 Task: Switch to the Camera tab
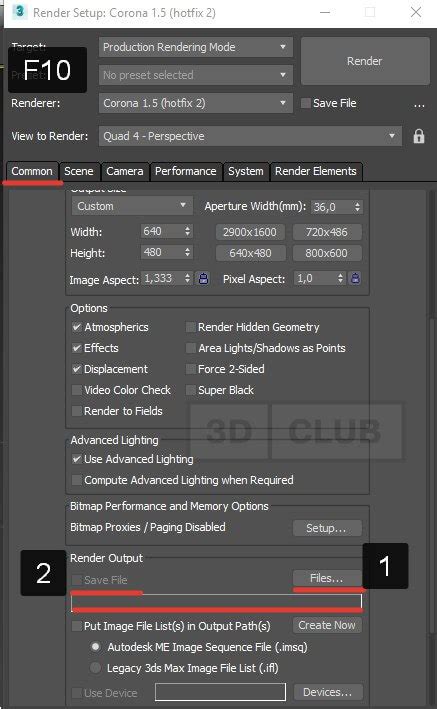(125, 171)
